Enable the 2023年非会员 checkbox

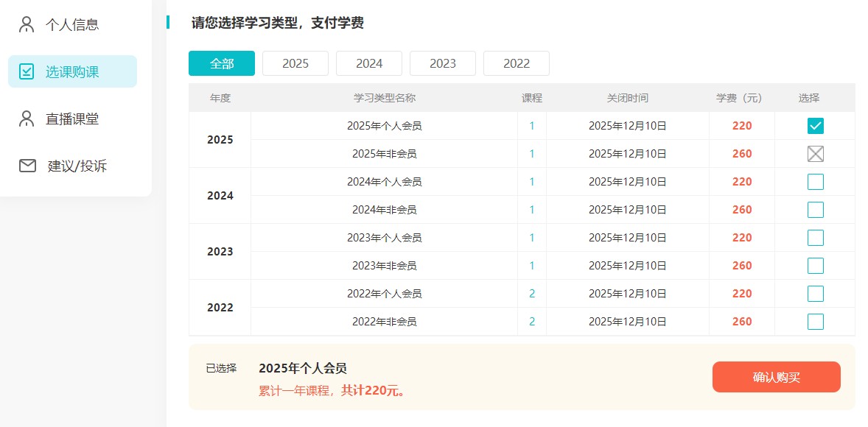[815, 266]
